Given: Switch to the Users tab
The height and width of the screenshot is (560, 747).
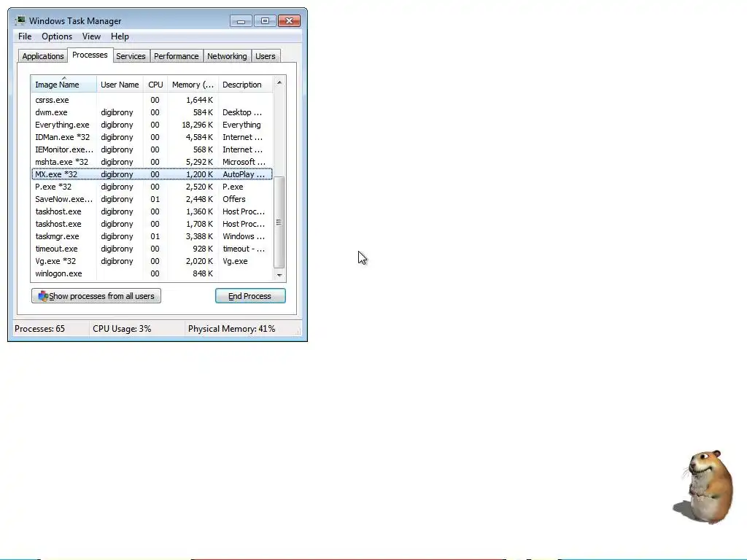Looking at the screenshot, I should [266, 56].
